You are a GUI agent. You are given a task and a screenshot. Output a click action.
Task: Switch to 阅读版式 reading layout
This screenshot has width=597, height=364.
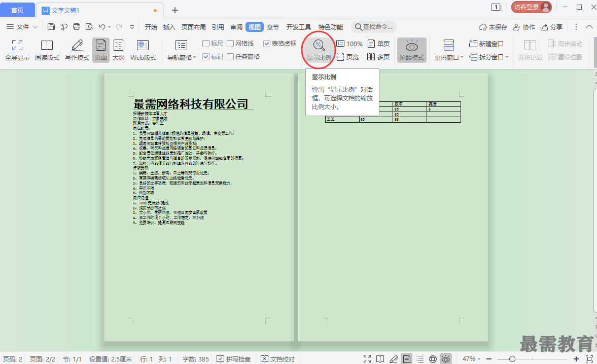tap(47, 50)
